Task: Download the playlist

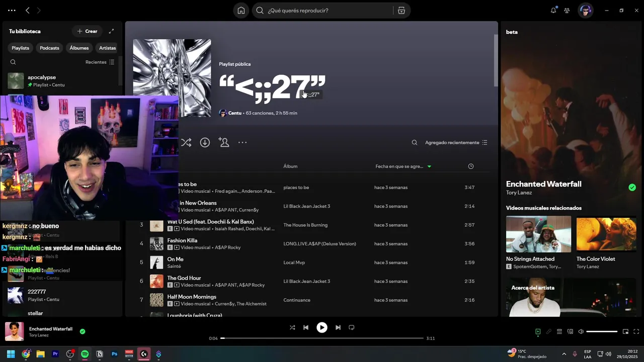Action: 205,143
